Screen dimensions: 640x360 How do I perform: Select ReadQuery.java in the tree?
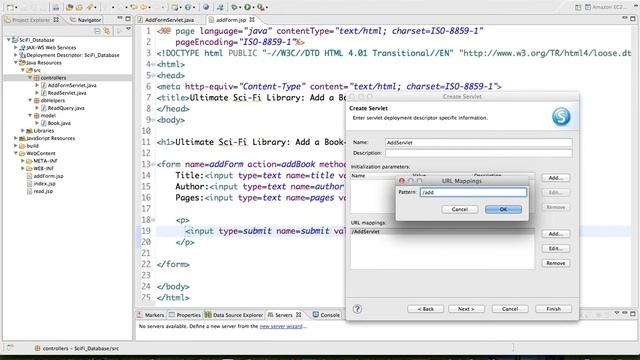click(x=66, y=108)
